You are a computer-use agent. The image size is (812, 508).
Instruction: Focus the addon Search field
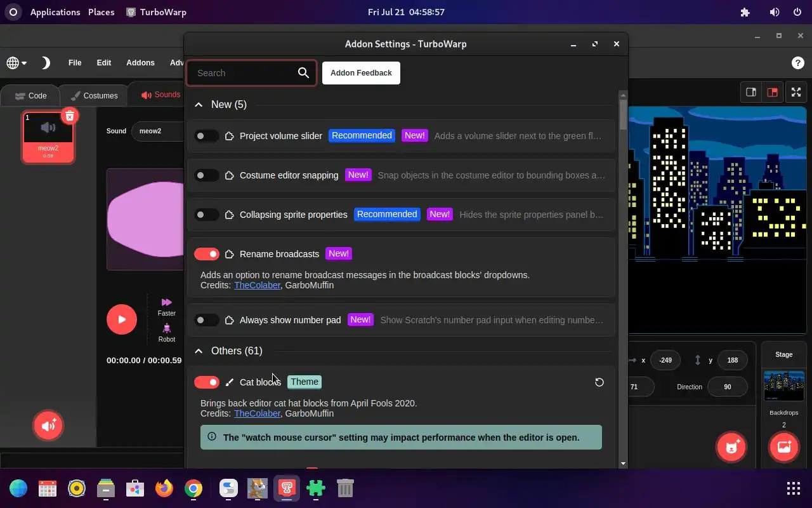(x=251, y=73)
